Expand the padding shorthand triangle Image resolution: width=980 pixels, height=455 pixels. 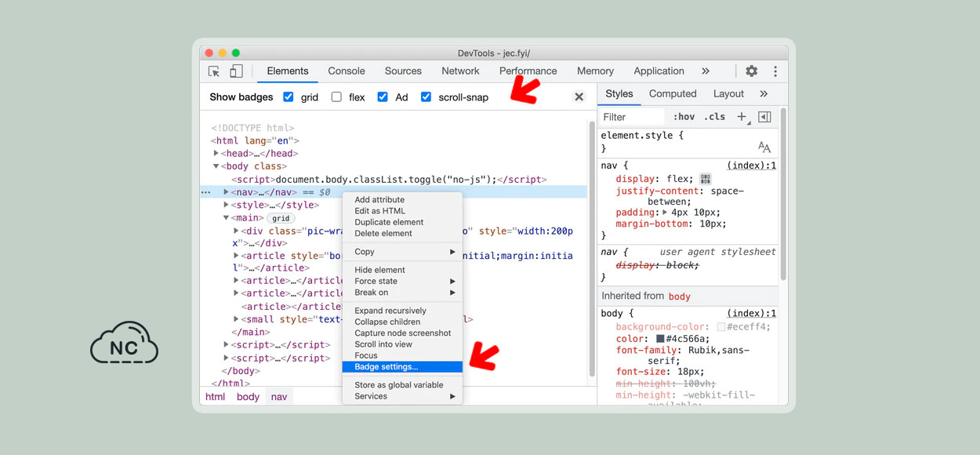pos(665,213)
